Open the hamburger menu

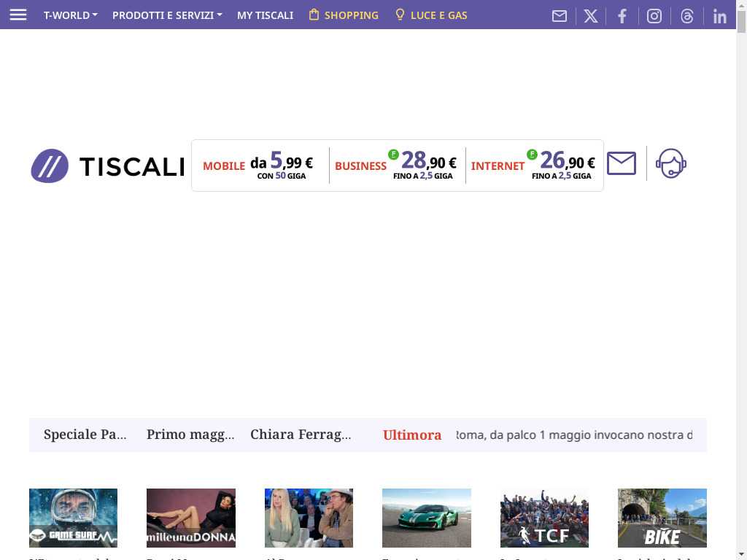(18, 15)
